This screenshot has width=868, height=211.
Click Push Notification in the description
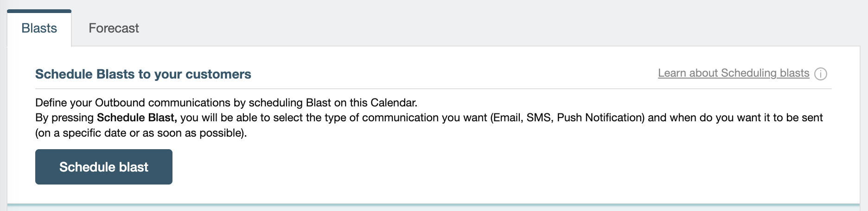[x=600, y=118]
